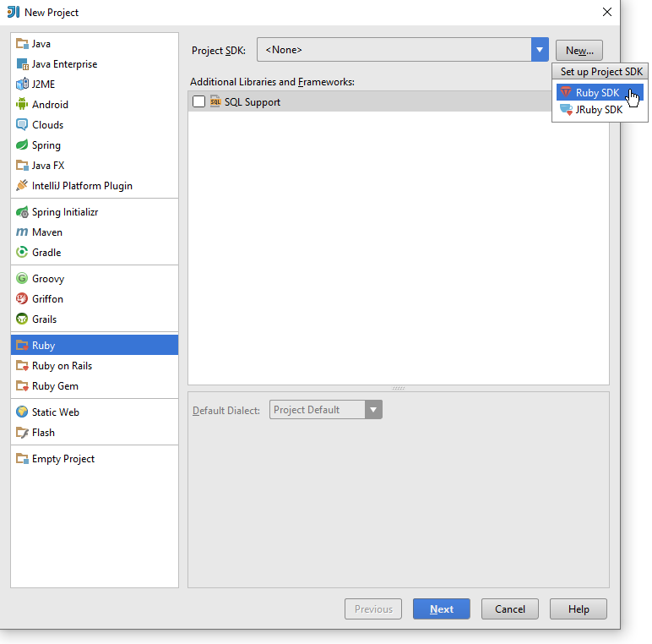Expand the Default Dialect combo box
The width and height of the screenshot is (652, 644).
click(x=326, y=410)
